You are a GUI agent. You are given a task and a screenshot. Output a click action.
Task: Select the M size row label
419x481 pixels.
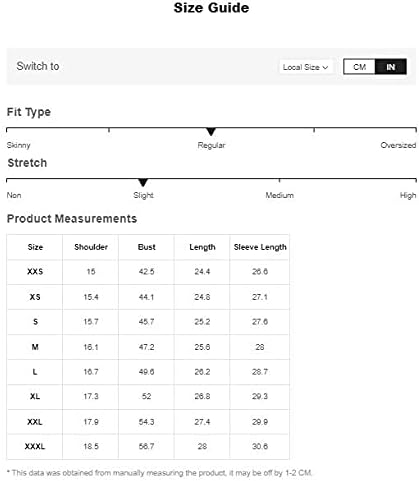pyautogui.click(x=35, y=347)
